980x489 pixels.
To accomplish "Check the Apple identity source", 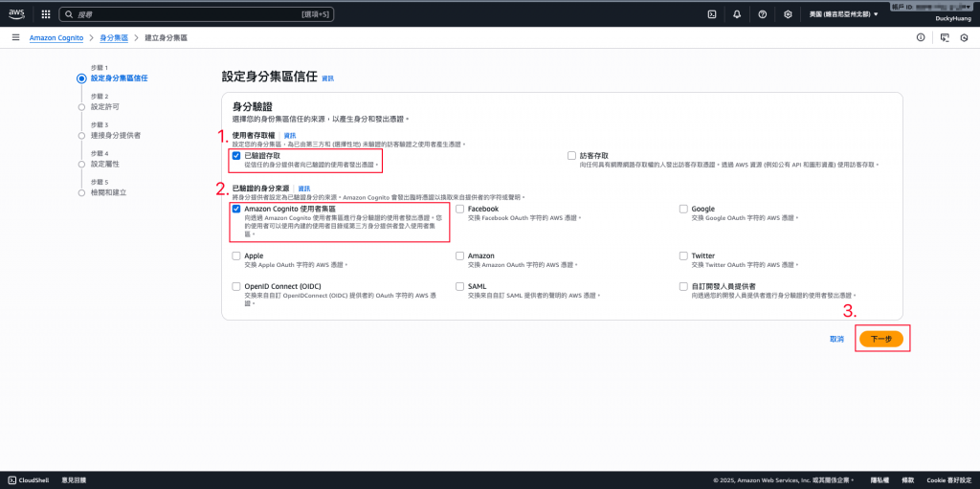I will tap(236, 256).
